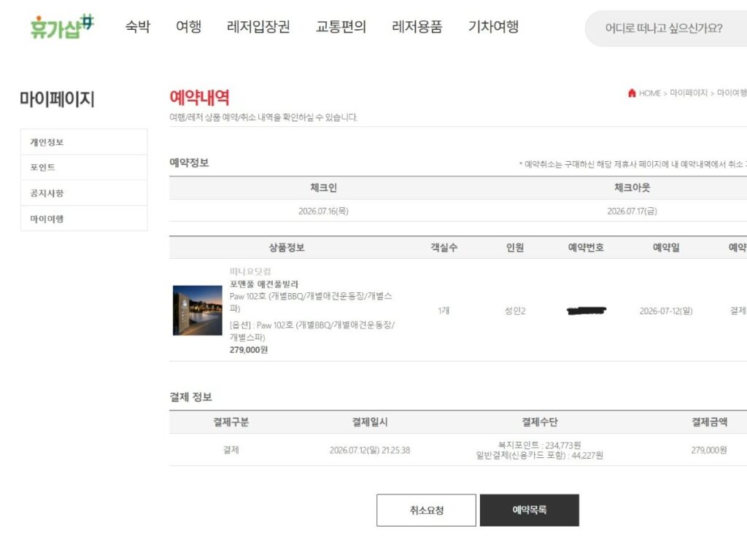Open the 숙박 menu
The height and width of the screenshot is (560, 747).
point(138,27)
